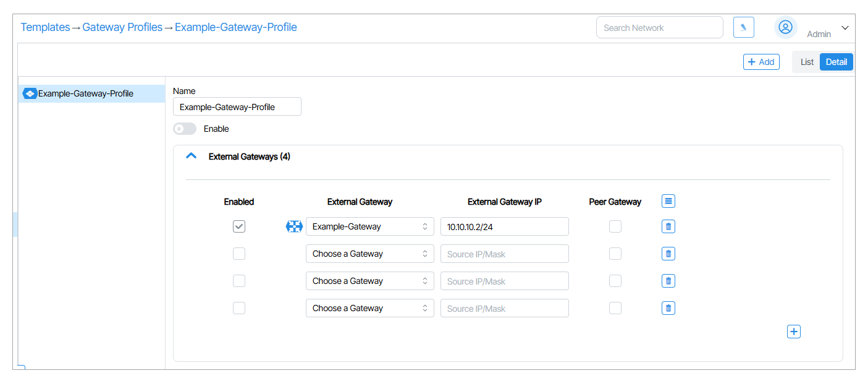This screenshot has width=868, height=386.
Task: Collapse the External Gateways section chevron
Action: 192,157
